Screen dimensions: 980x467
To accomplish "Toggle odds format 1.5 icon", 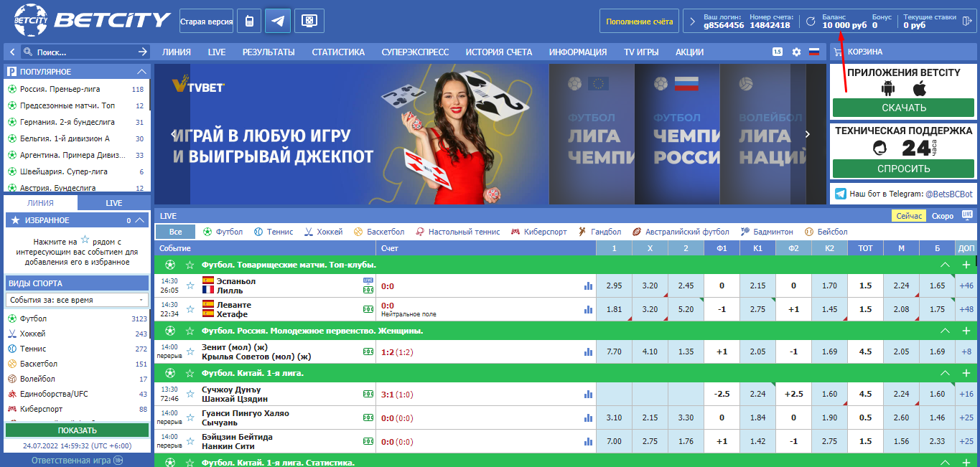I will click(778, 52).
